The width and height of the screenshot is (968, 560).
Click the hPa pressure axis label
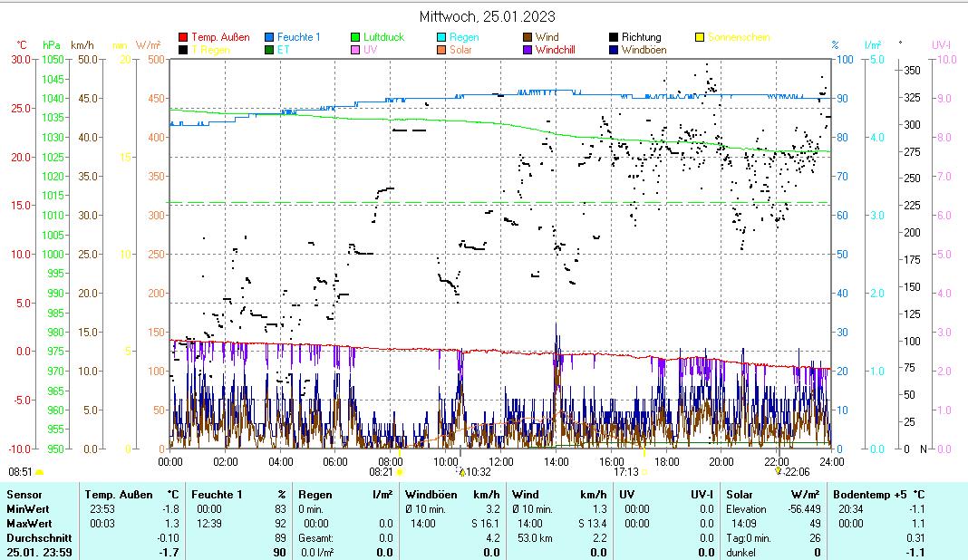point(52,44)
